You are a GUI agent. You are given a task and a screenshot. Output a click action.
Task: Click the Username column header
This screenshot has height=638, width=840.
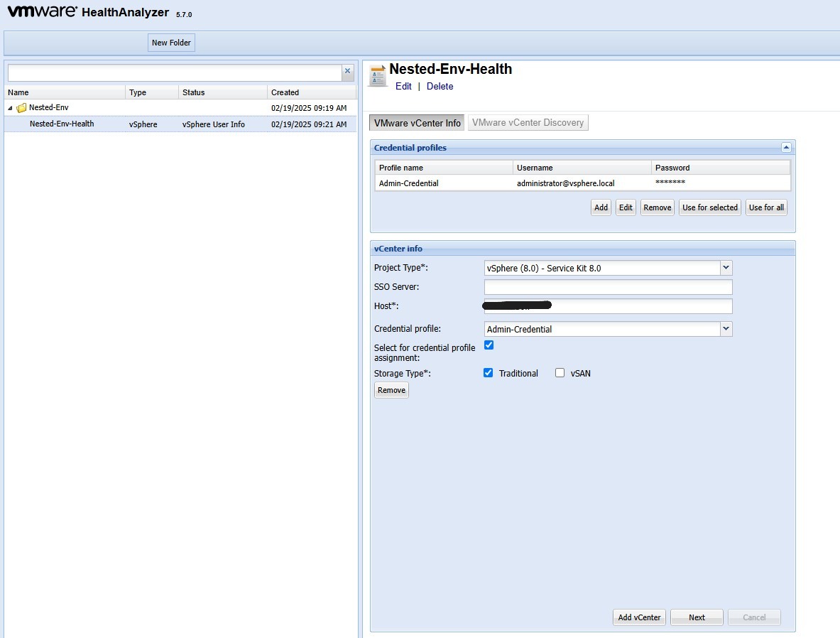(582, 168)
